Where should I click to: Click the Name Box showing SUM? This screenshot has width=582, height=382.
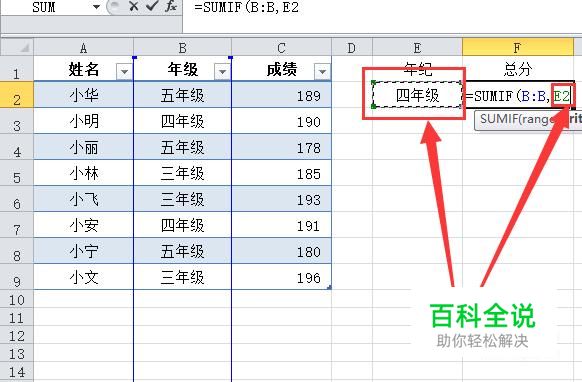pyautogui.click(x=43, y=7)
